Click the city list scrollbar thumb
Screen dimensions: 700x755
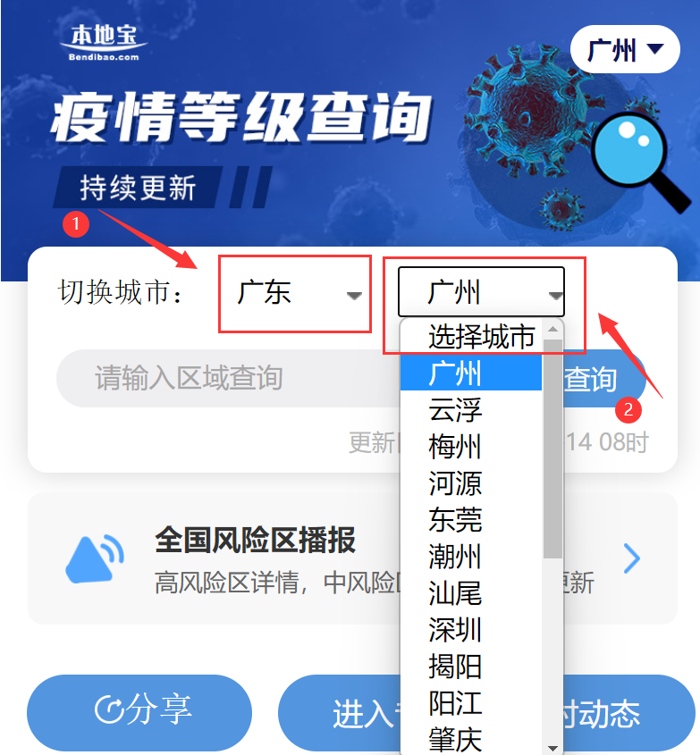[553, 449]
